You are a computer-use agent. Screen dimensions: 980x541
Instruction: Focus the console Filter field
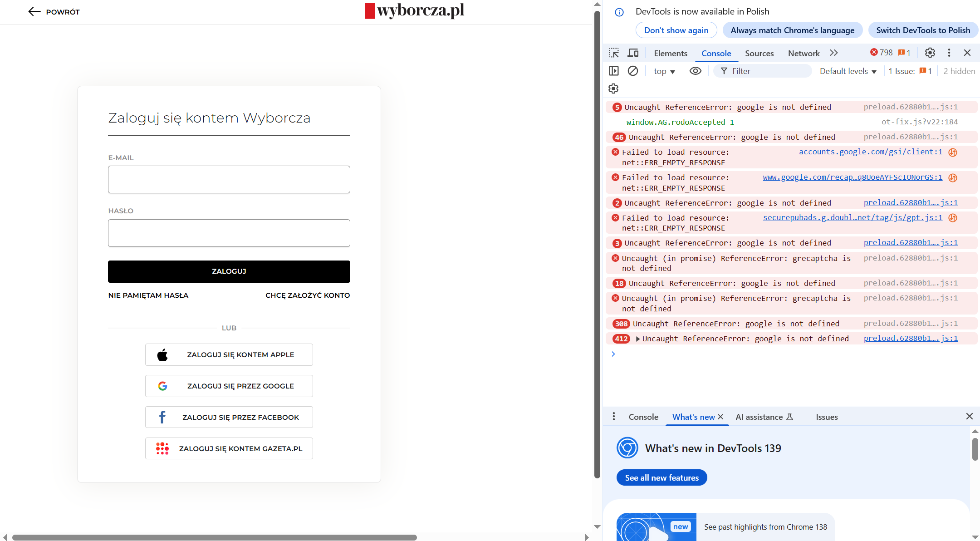[763, 71]
